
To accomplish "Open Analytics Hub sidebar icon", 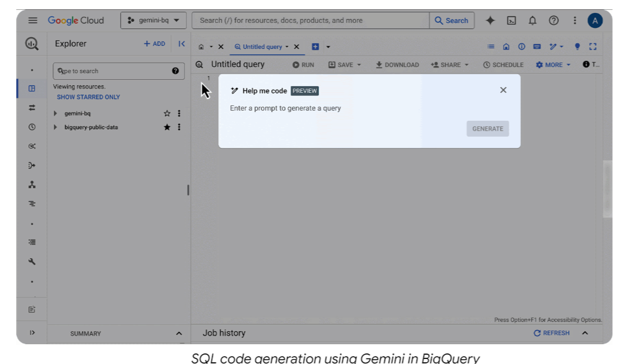I will click(32, 146).
